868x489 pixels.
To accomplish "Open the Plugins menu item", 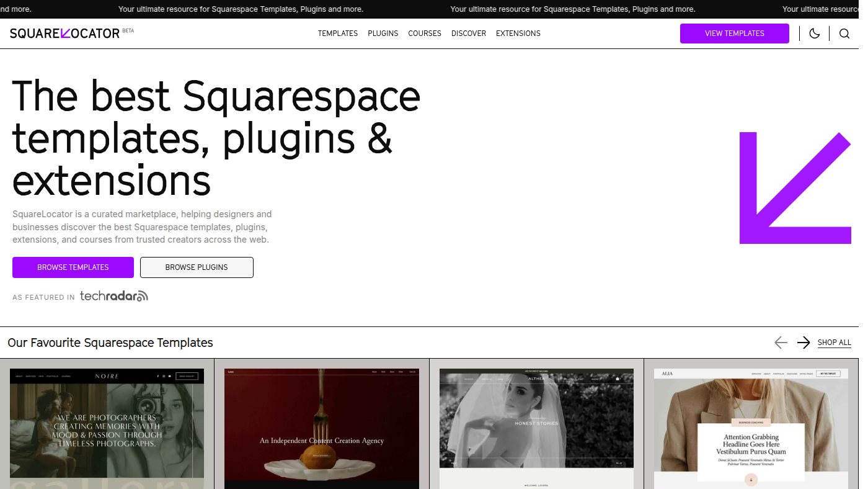I will pyautogui.click(x=383, y=34).
